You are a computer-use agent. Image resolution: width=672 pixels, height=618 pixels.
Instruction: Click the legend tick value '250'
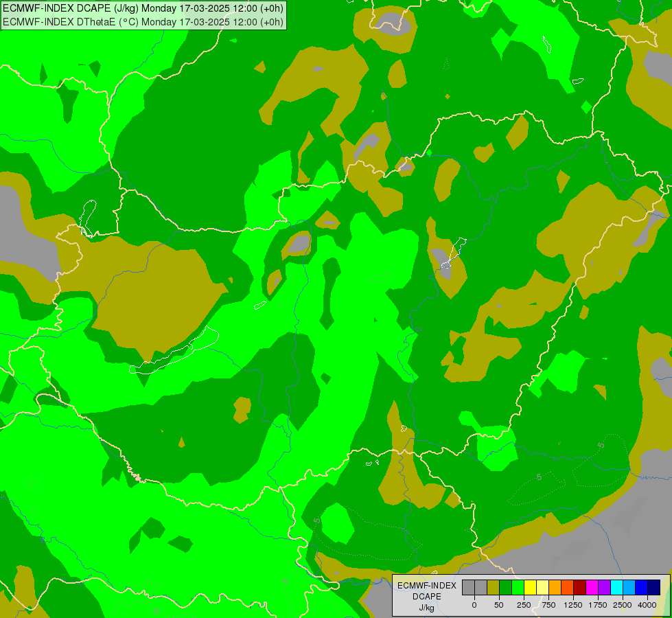click(x=524, y=605)
